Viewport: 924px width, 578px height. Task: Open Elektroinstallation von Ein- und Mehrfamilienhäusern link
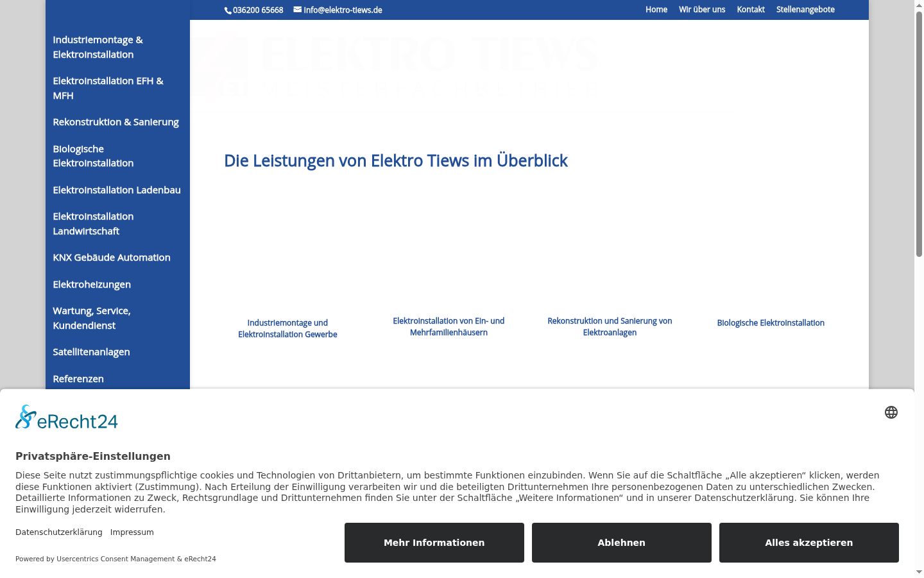(449, 327)
